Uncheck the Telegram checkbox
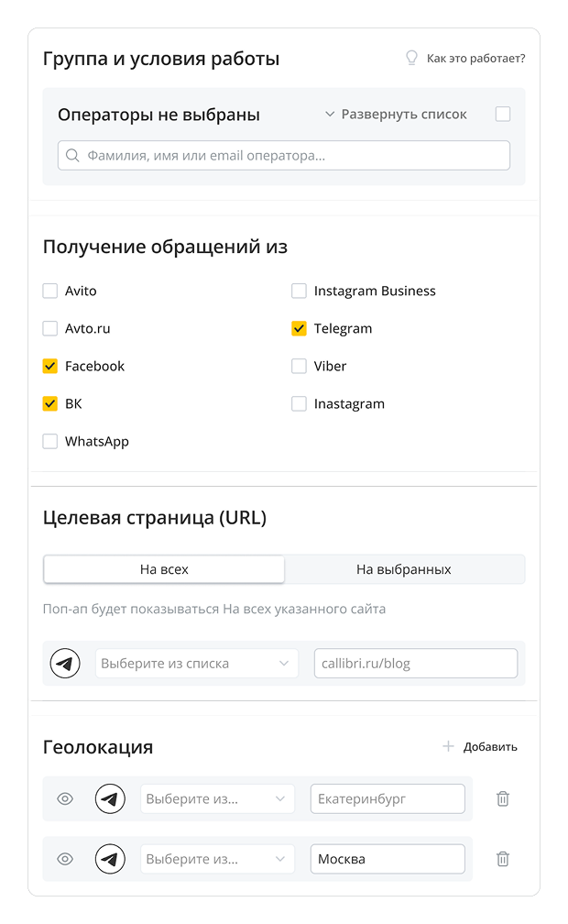 pos(299,329)
